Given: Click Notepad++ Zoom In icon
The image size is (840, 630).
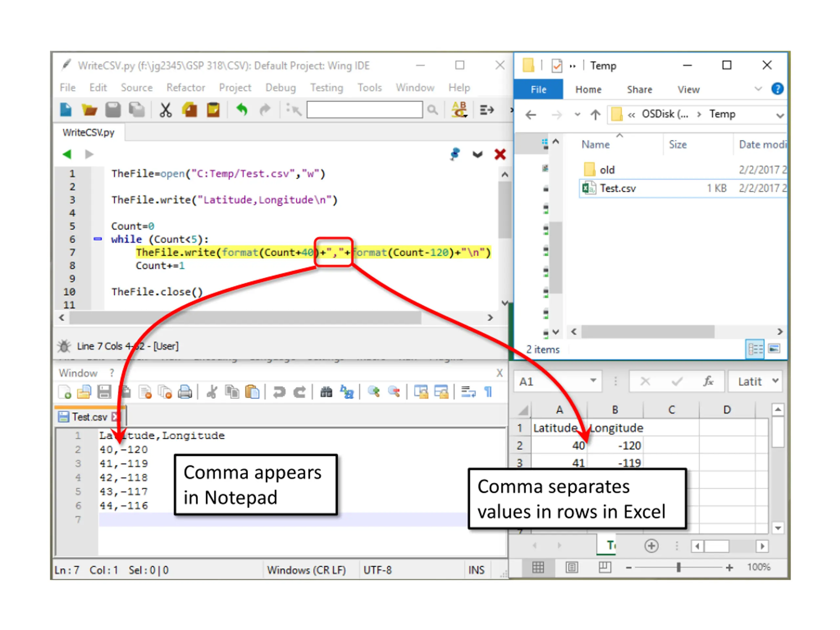Looking at the screenshot, I should 374,392.
